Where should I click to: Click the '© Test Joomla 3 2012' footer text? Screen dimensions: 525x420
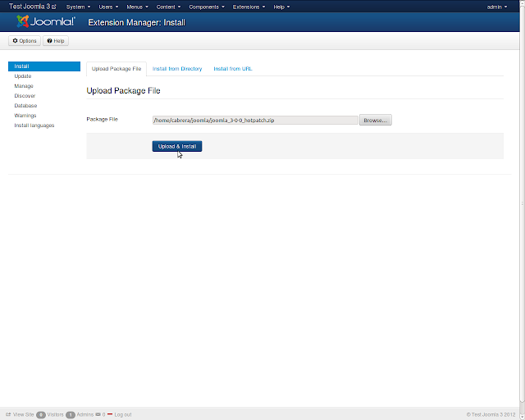pos(491,414)
